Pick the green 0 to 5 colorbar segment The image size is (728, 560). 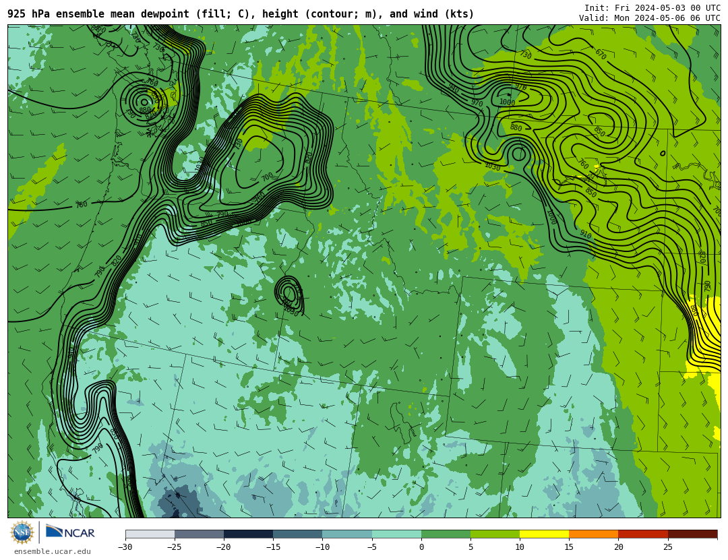(446, 534)
